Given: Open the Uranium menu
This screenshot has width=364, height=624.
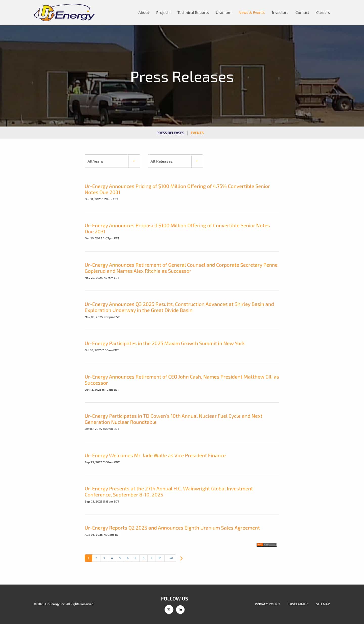Looking at the screenshot, I should click(x=223, y=13).
